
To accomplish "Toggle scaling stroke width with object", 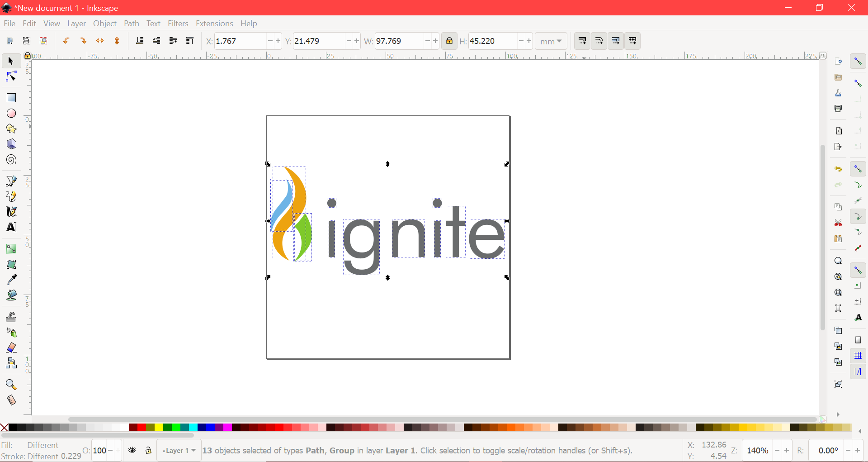I will [582, 41].
